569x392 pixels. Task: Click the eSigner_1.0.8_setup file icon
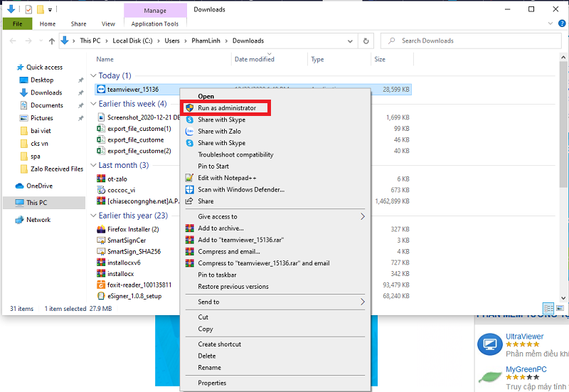[101, 296]
